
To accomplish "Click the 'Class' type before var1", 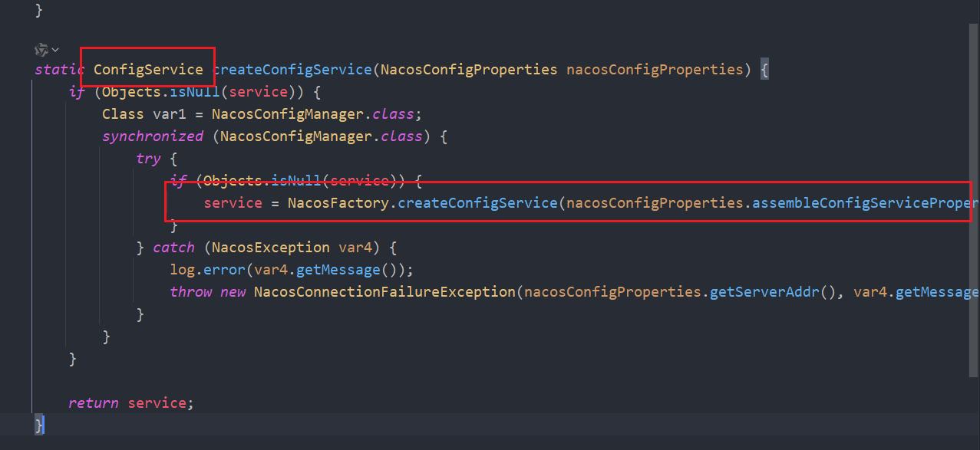I will point(123,114).
